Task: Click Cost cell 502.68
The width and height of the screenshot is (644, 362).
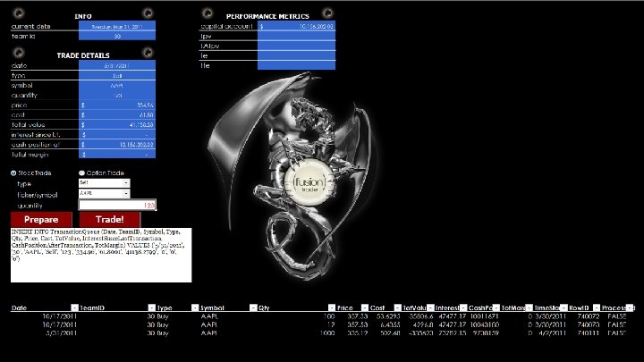Action: point(390,333)
